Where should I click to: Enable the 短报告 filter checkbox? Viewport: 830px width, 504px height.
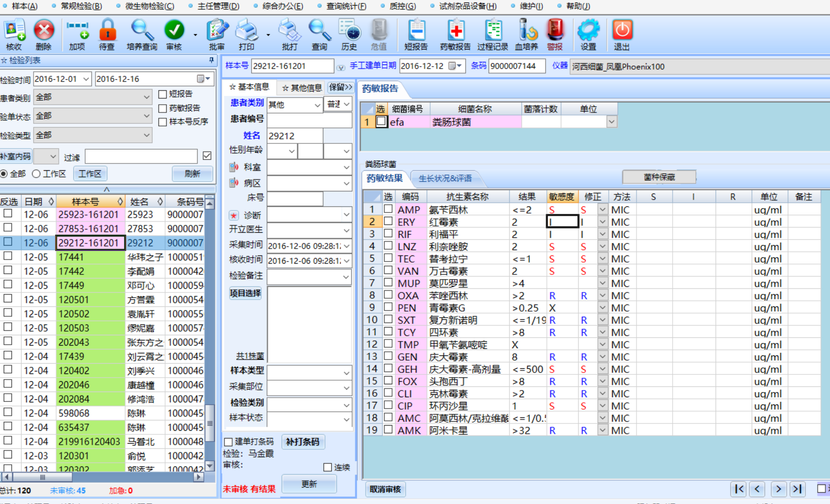click(162, 94)
